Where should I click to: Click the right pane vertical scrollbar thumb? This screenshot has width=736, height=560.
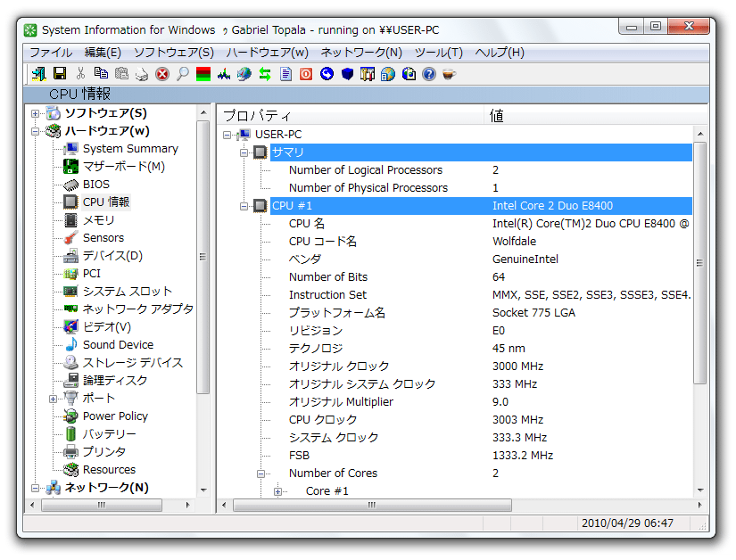pyautogui.click(x=699, y=263)
